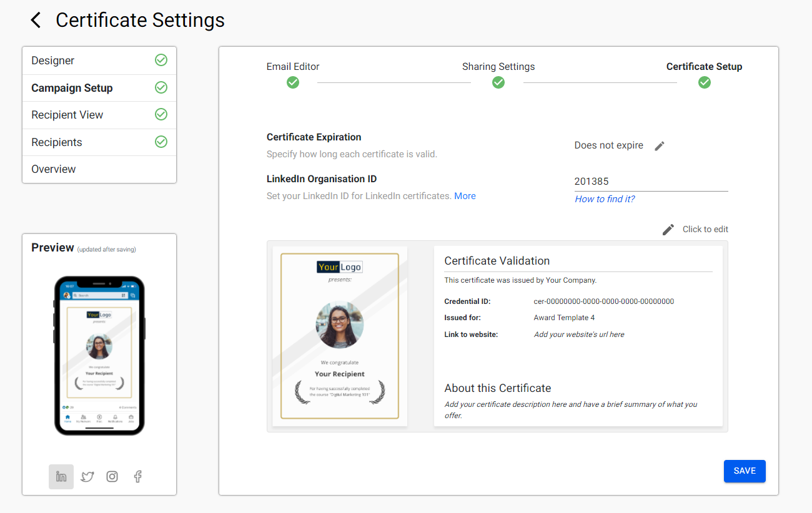Viewport: 812px width, 513px height.
Task: Select Recipient View in the sidebar
Action: pyautogui.click(x=67, y=115)
